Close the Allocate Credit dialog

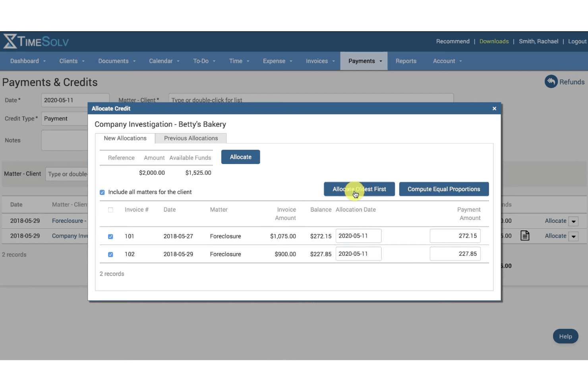point(494,108)
